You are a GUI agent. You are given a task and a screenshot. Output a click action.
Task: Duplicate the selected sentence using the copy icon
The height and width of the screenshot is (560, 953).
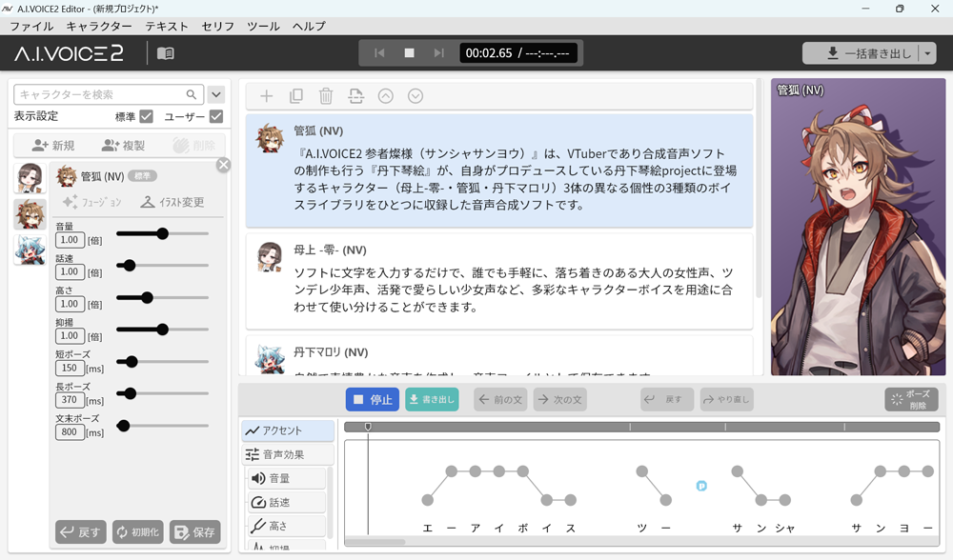[x=295, y=95]
